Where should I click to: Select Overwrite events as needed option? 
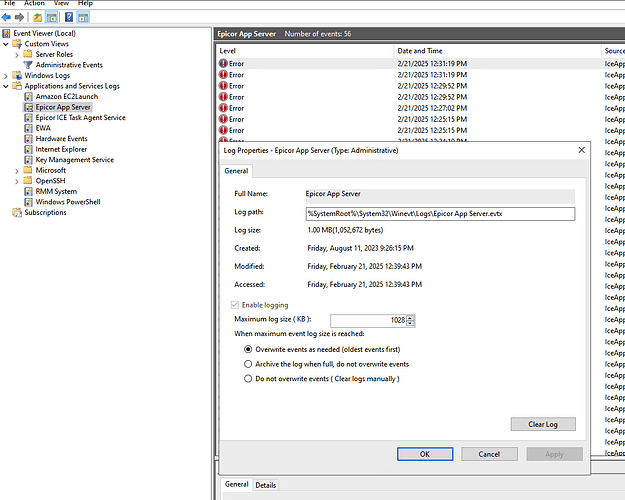tap(248, 349)
